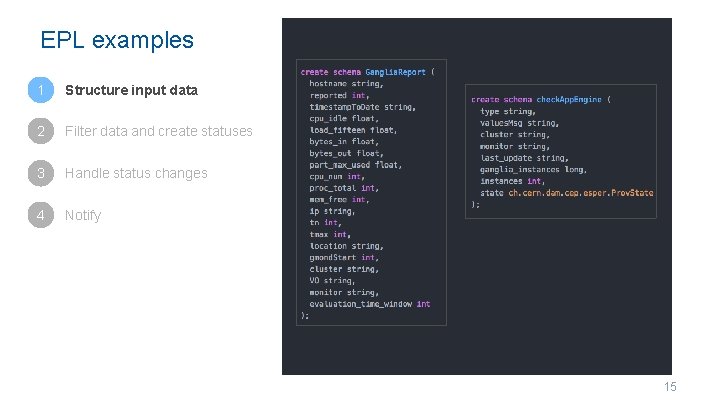Click the timestampToDate string line

[x=362, y=107]
